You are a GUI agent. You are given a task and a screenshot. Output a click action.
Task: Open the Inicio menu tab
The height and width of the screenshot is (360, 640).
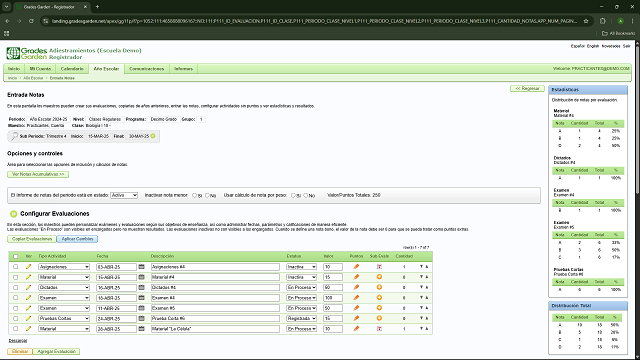click(14, 69)
